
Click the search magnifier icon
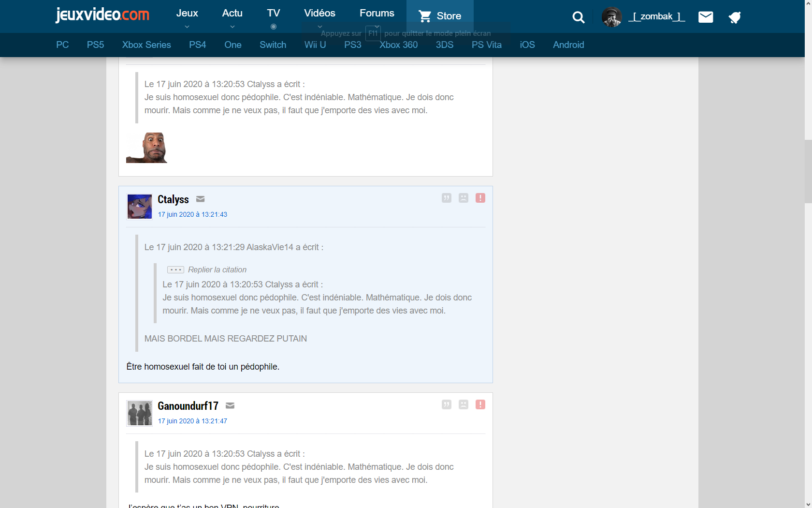578,17
